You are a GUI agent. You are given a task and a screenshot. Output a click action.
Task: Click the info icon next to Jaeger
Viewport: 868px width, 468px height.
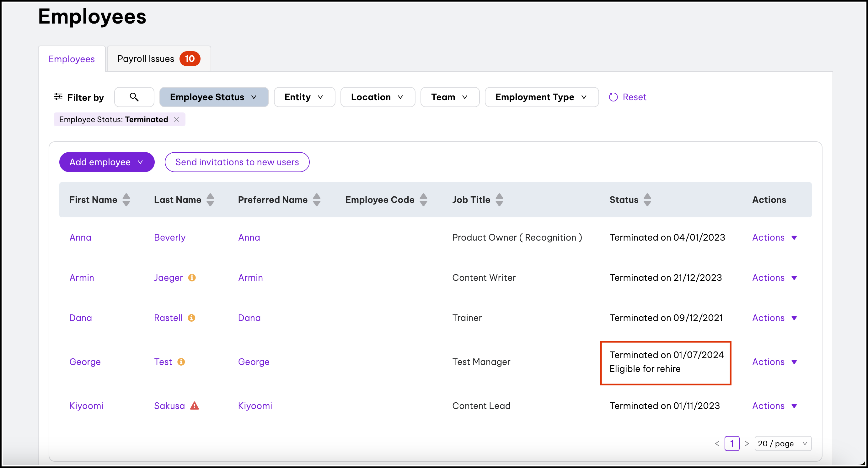tap(192, 277)
